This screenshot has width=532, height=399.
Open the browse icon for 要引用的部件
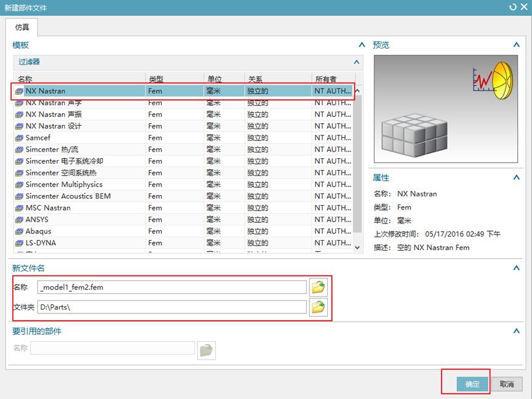pos(206,350)
